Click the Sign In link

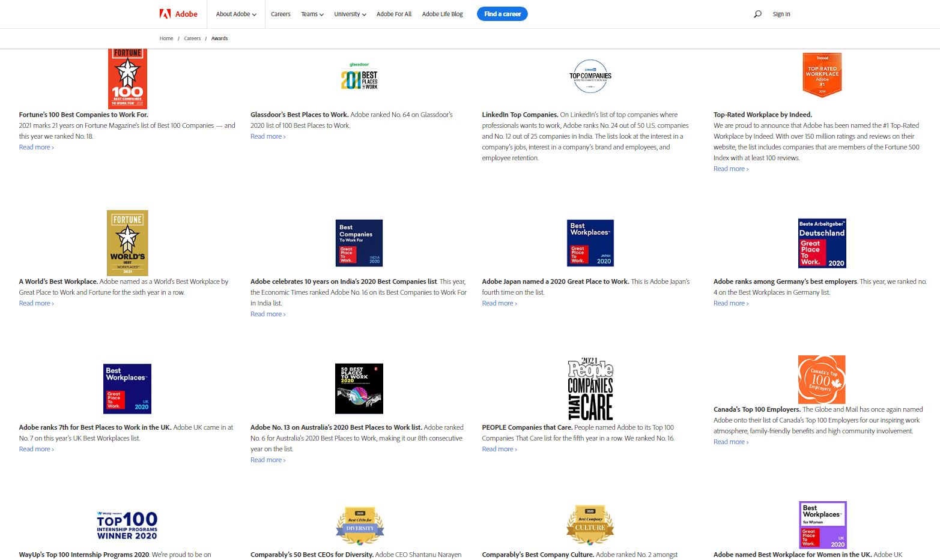(x=781, y=14)
